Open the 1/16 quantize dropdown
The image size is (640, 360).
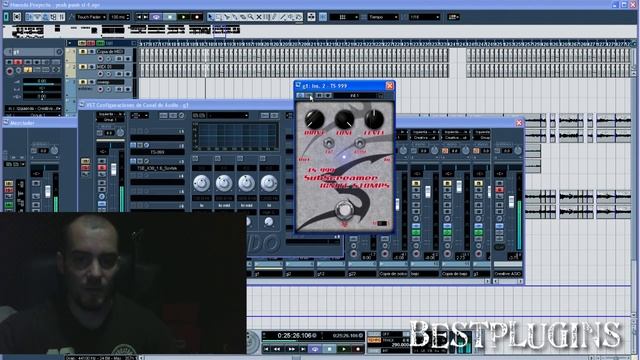(424, 17)
